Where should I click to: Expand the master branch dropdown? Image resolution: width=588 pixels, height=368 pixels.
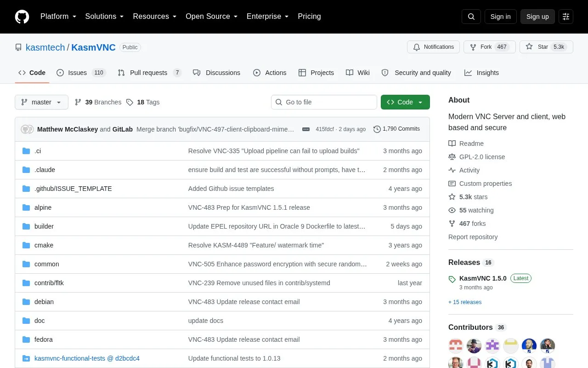(41, 102)
